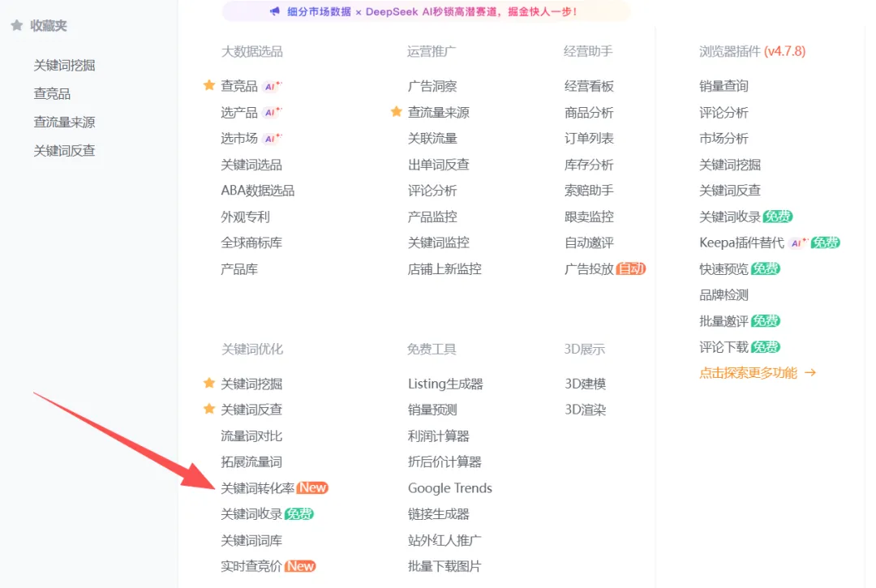Open 评论下载 plugin feature

[724, 347]
